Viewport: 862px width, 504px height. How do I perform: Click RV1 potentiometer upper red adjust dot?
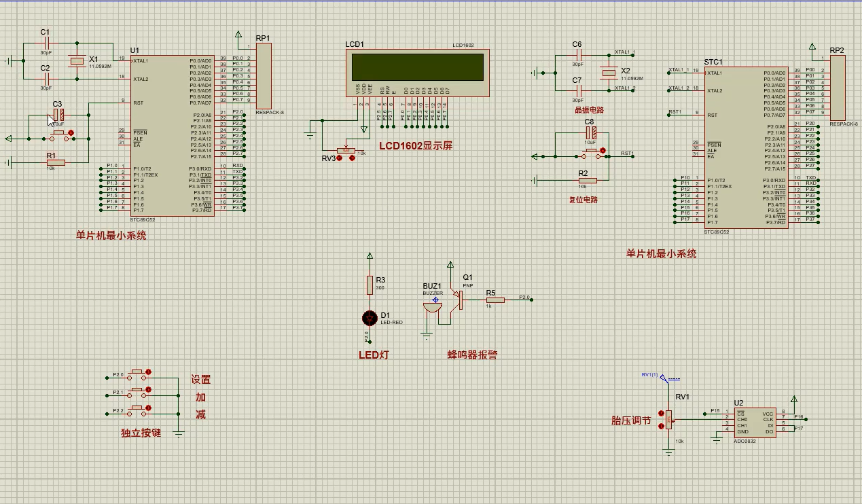[x=660, y=414]
